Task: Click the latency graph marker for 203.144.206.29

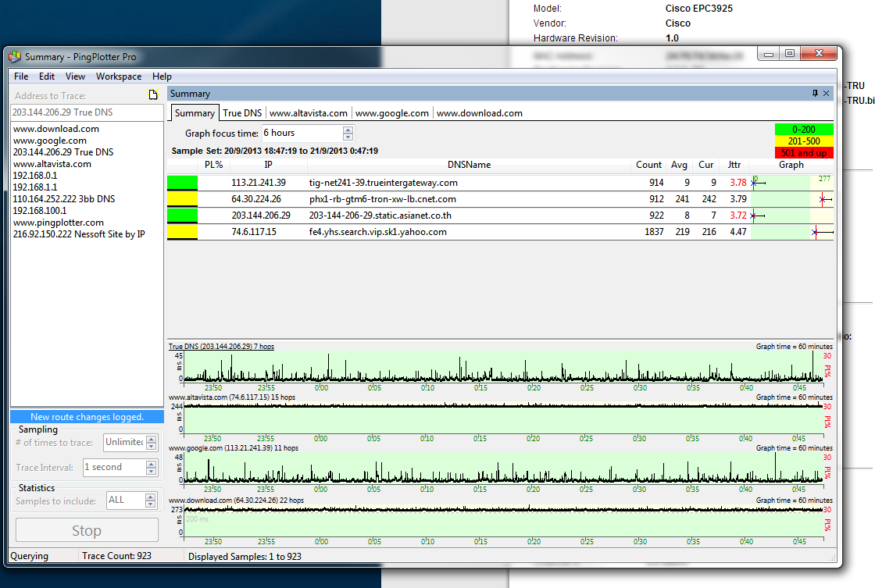Action: click(x=753, y=216)
